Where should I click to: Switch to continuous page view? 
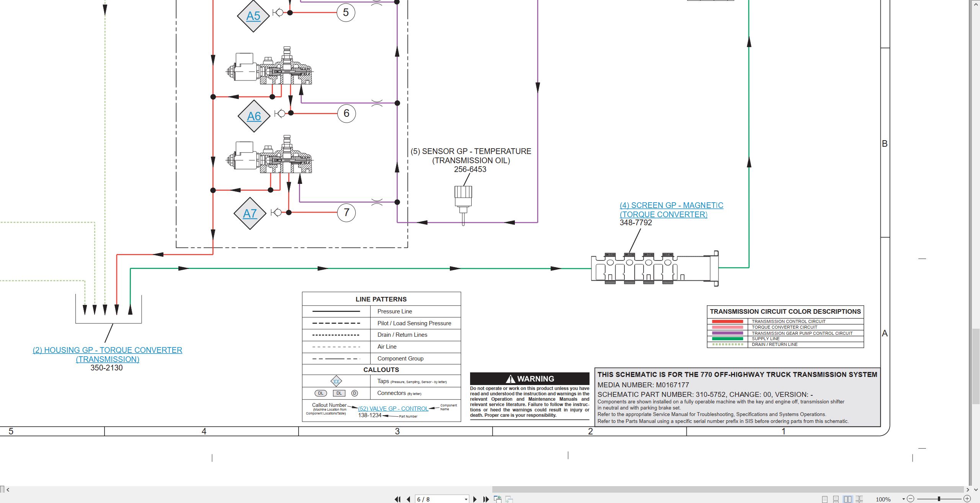pyautogui.click(x=836, y=499)
